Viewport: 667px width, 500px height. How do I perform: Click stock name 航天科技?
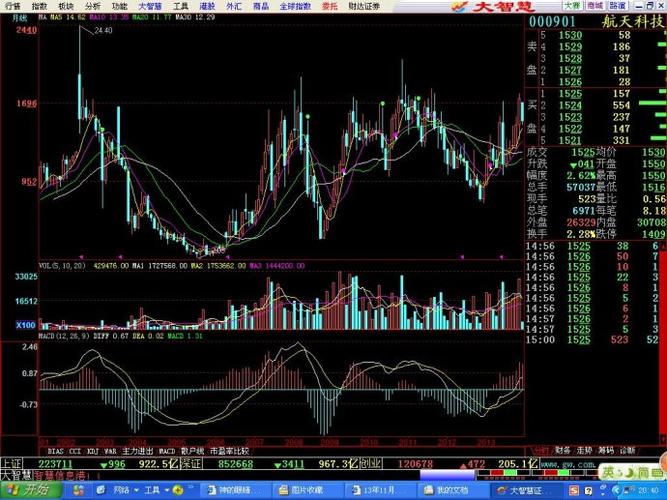click(633, 21)
